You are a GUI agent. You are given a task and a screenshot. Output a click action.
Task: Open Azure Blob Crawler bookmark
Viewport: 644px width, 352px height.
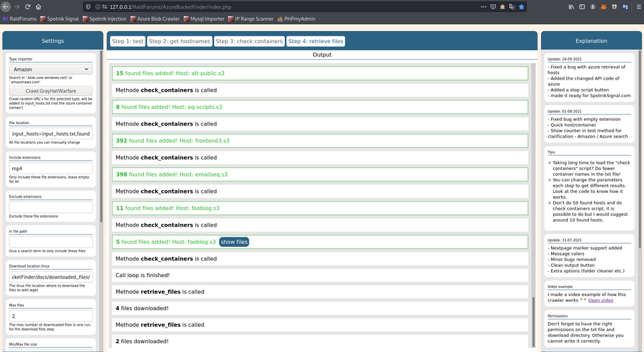click(155, 19)
